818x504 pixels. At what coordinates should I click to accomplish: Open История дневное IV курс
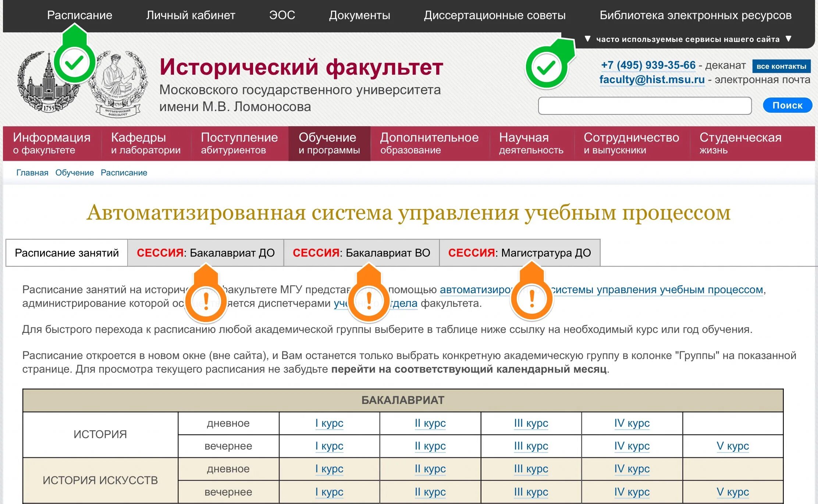pos(632,423)
